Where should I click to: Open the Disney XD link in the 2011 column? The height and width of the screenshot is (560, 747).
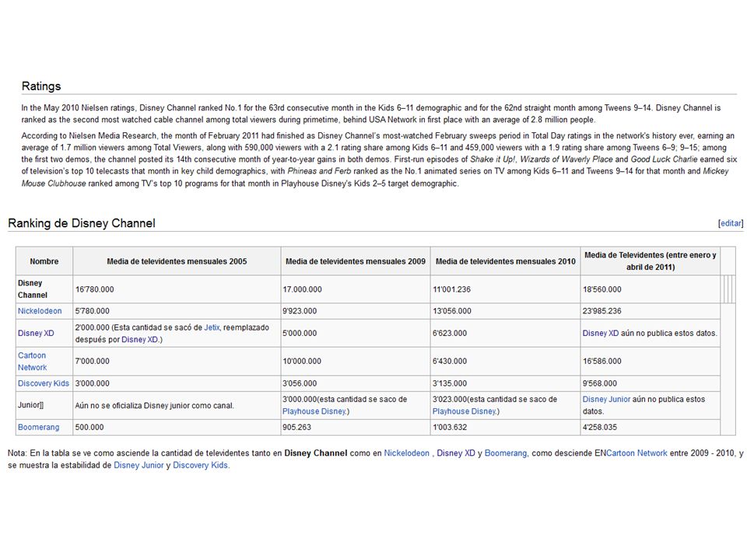[600, 334]
